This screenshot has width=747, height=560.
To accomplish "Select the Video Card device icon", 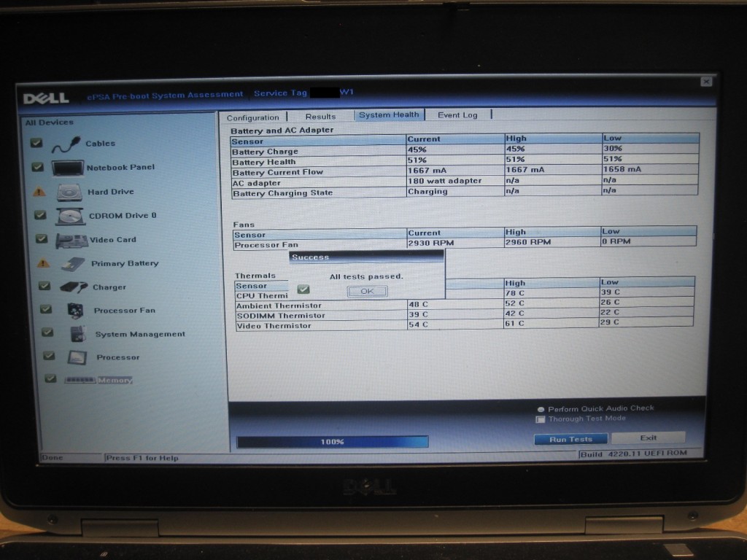I will 72,241.
